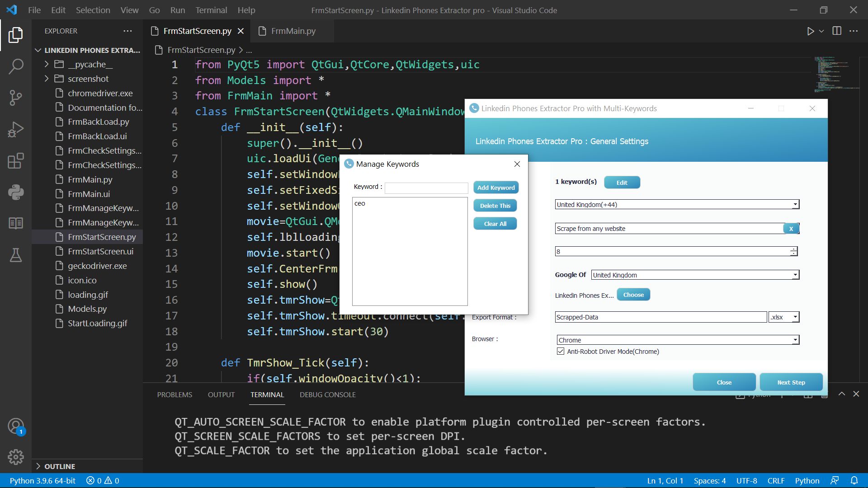Screen dimensions: 868x488
Task: Toggle Anti-Robot Driver Mode(Chrome) checkbox
Action: pos(561,351)
